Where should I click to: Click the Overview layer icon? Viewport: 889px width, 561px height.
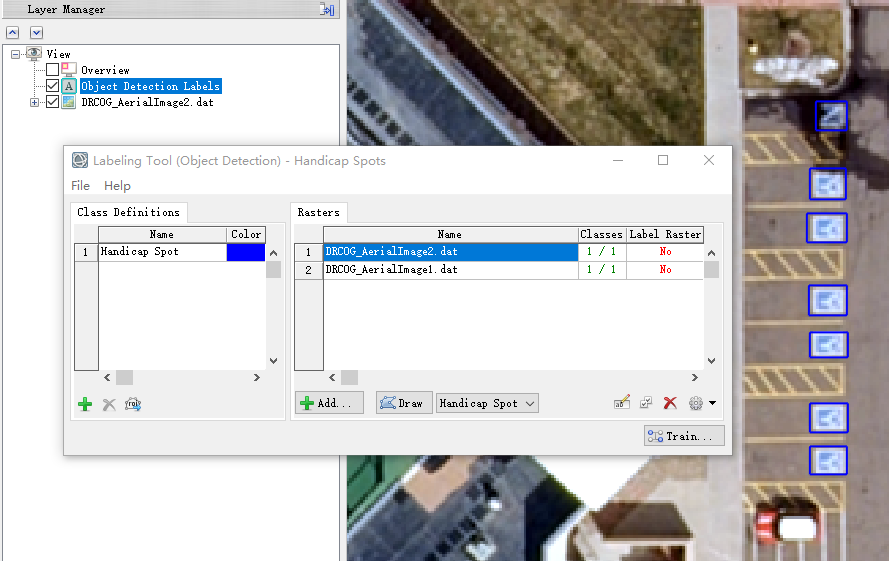tap(69, 70)
